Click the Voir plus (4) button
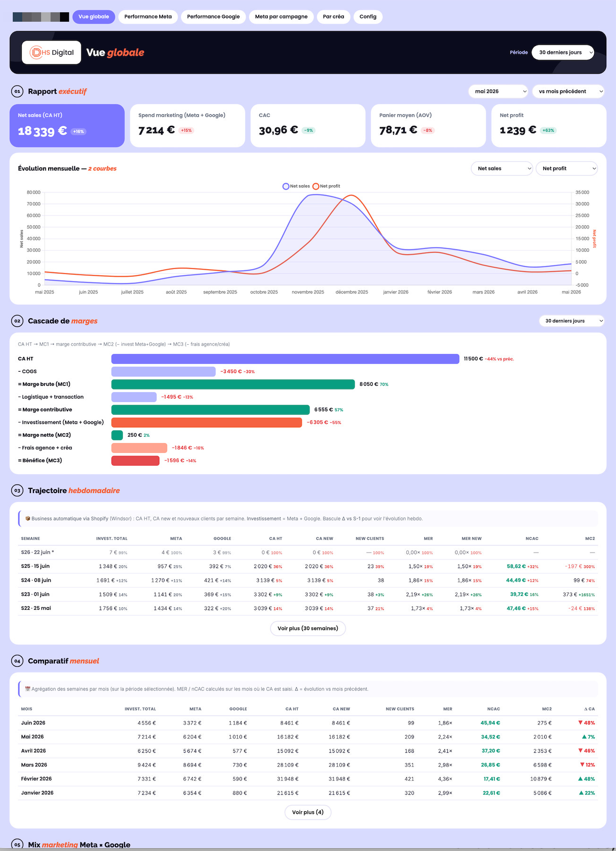Screen dimensions: 616x851 click(x=308, y=812)
